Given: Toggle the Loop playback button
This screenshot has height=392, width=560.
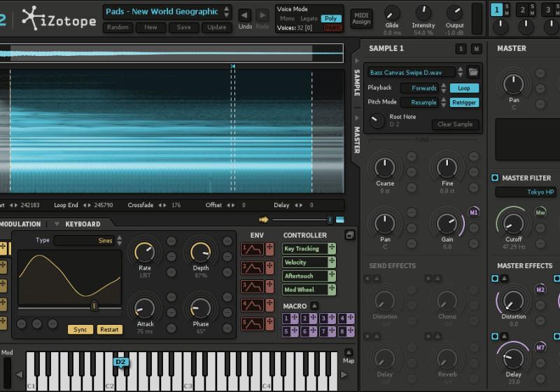Looking at the screenshot, I should pos(464,87).
